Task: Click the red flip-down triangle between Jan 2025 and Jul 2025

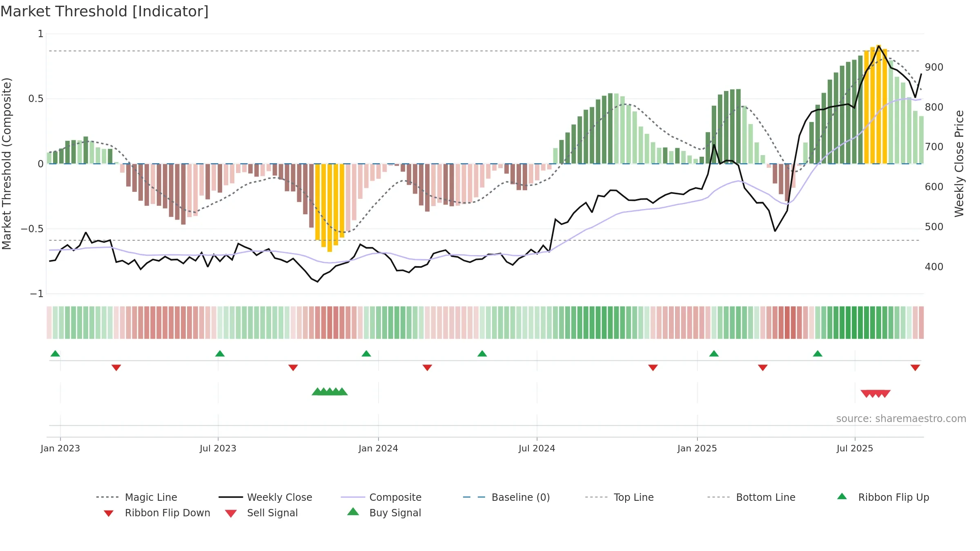Action: point(763,368)
